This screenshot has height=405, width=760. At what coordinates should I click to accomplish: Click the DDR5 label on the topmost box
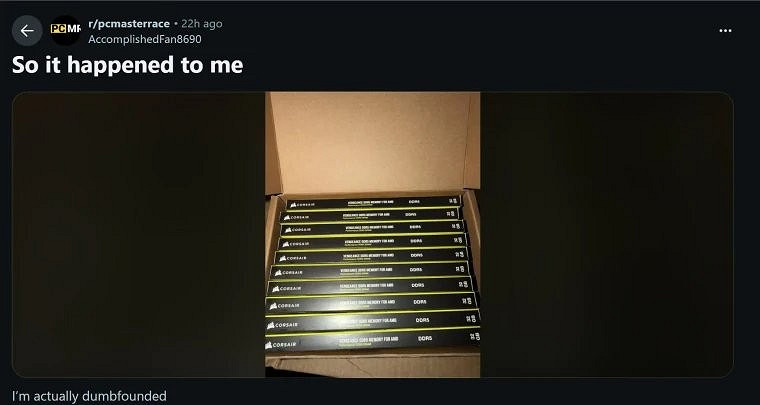point(413,201)
